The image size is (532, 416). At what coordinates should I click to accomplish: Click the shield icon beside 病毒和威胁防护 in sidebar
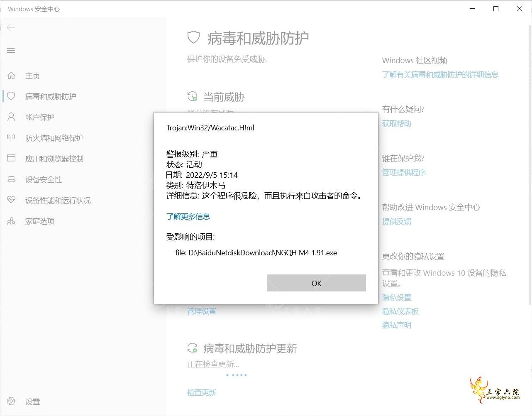11,96
